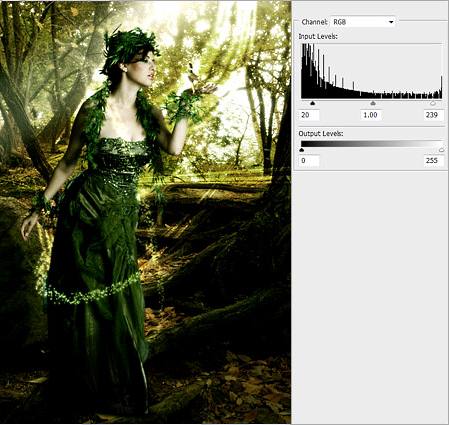449x425 pixels.
Task: Click the output levels white slider handle
Action: (x=442, y=150)
